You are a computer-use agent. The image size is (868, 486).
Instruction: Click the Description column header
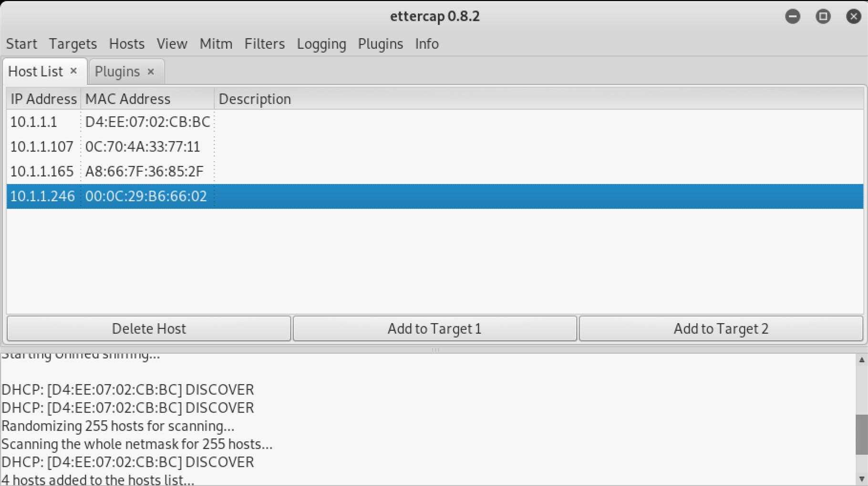click(539, 99)
